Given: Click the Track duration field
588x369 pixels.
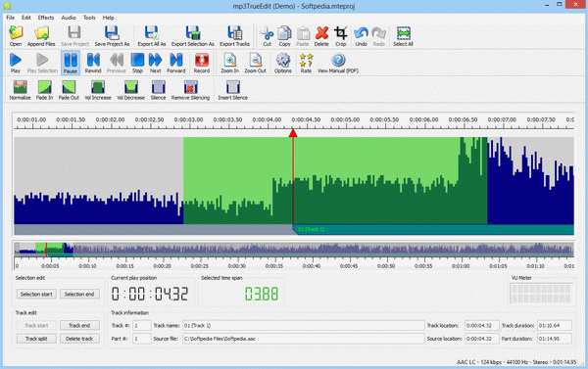Looking at the screenshot, I should (555, 325).
